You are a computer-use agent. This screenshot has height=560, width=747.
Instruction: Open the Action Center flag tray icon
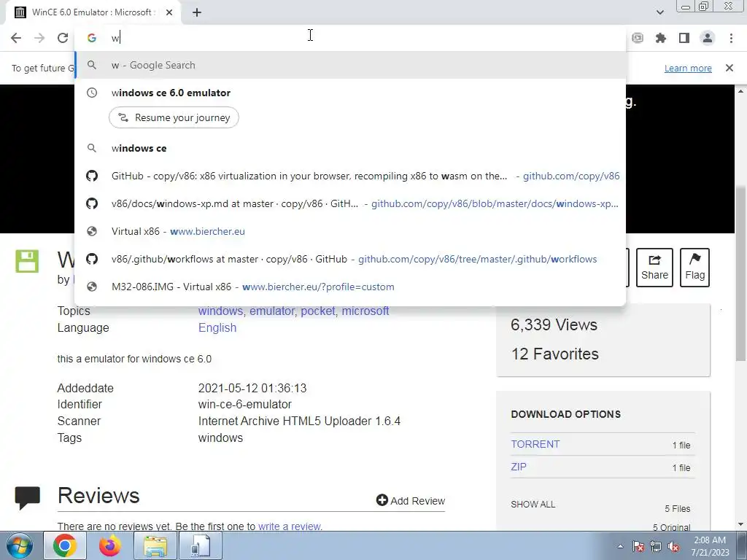coord(638,546)
